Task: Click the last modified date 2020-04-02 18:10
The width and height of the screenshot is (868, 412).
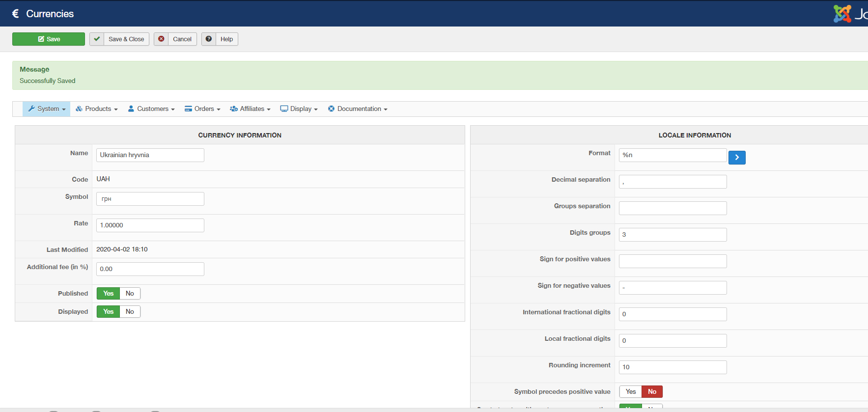Action: click(x=122, y=249)
